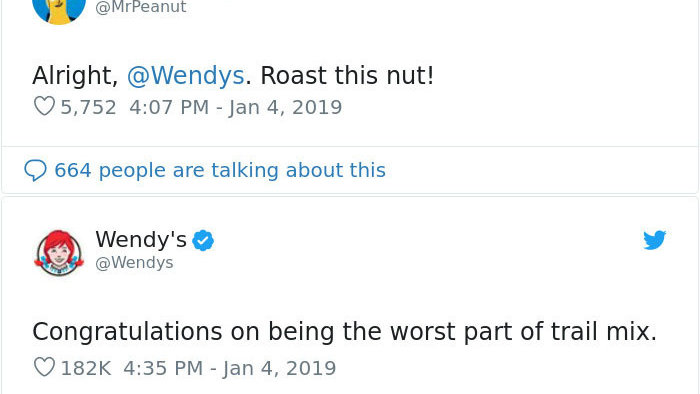Click the Wendy's verified badge
Image resolution: width=700 pixels, height=394 pixels.
pyautogui.click(x=203, y=241)
